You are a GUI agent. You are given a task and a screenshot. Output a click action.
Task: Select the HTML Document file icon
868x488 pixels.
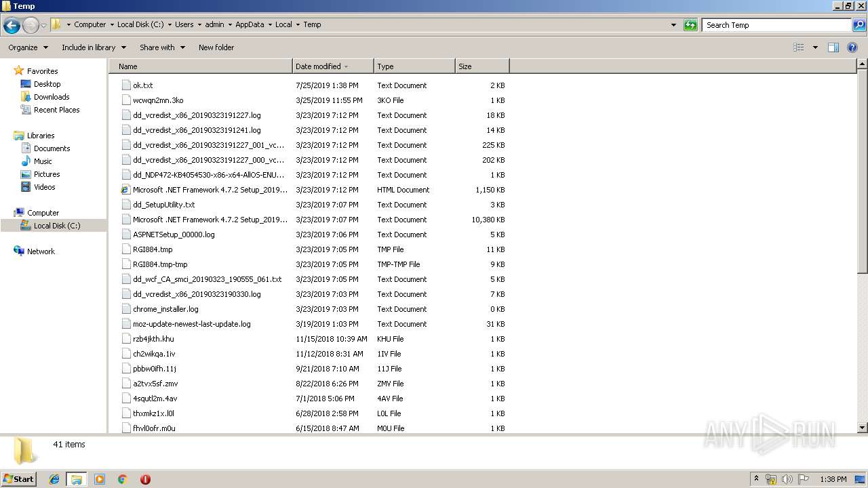tap(126, 190)
